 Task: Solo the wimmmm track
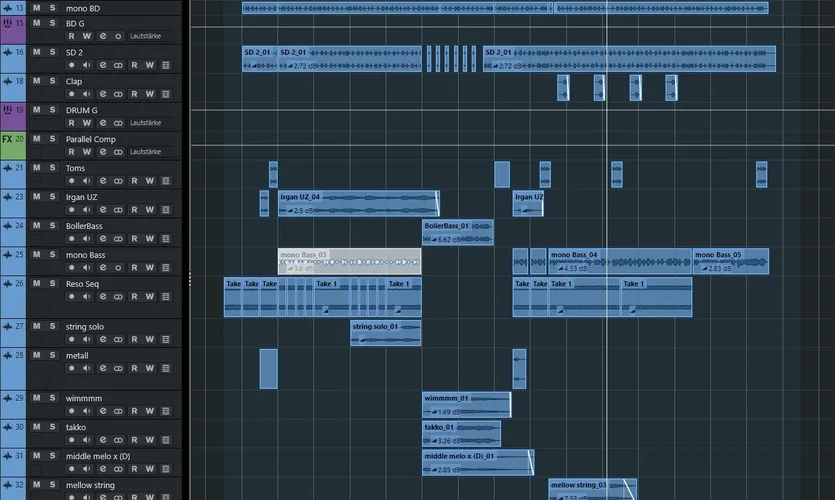52,398
